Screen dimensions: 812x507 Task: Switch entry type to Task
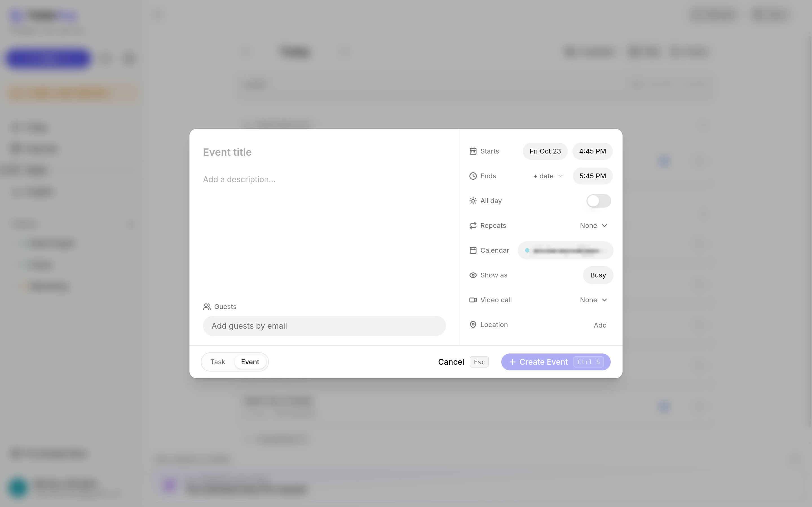pos(218,362)
